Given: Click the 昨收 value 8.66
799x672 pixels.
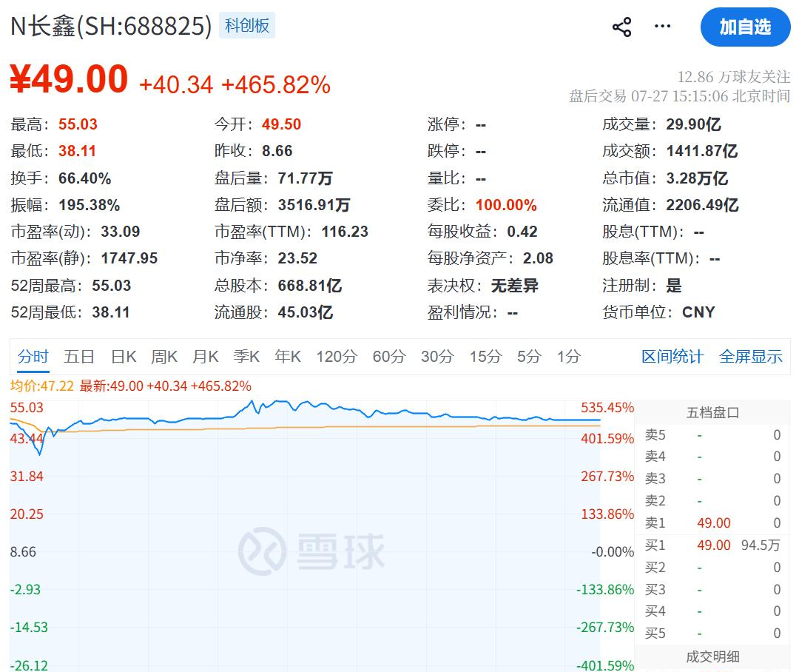Looking at the screenshot, I should click(277, 151).
